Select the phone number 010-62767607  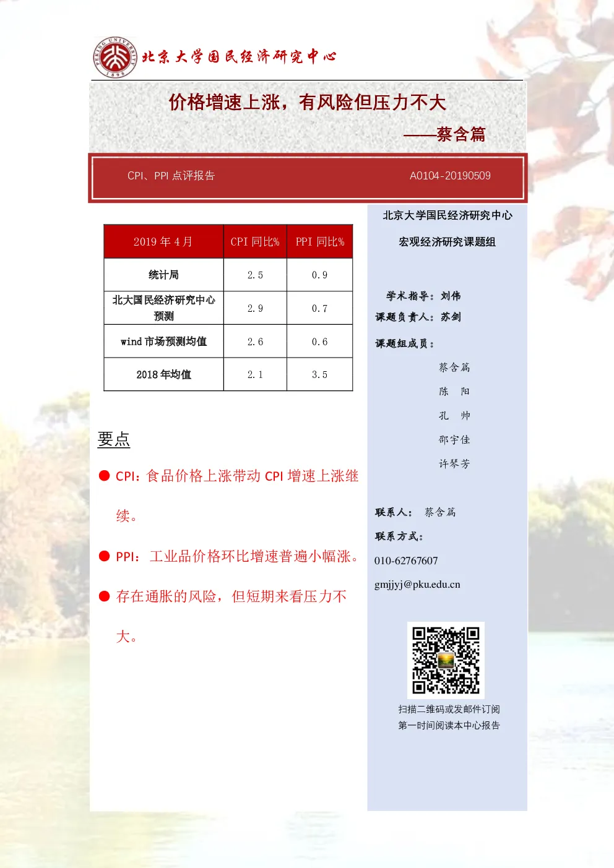pos(406,561)
